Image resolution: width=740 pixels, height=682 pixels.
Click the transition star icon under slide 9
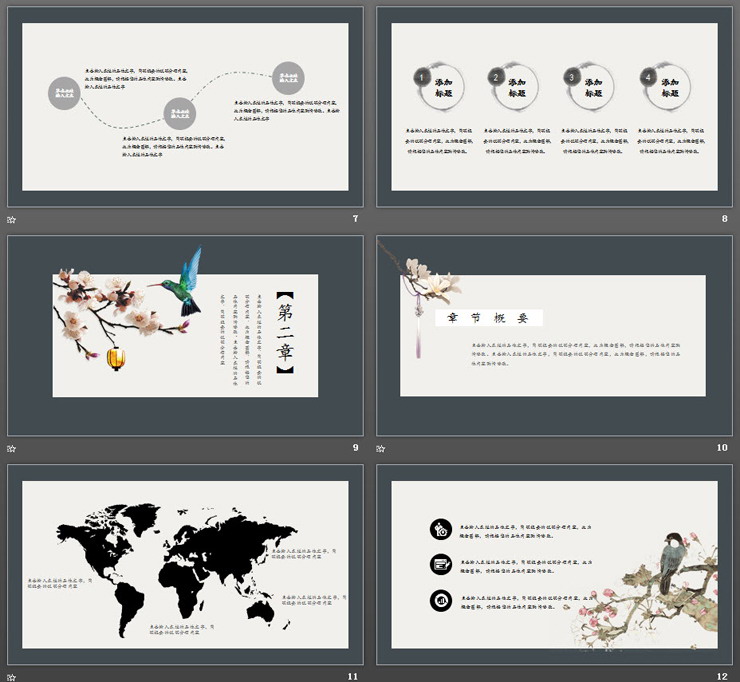click(x=12, y=448)
